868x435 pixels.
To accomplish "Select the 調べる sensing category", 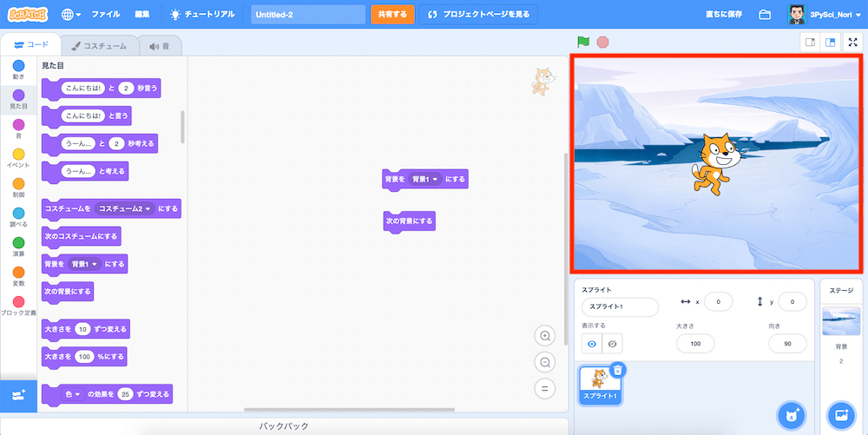I will coord(18,217).
